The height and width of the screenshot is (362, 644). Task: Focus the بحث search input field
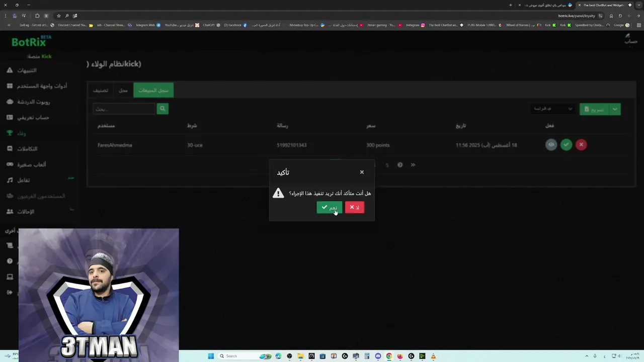coord(124,109)
